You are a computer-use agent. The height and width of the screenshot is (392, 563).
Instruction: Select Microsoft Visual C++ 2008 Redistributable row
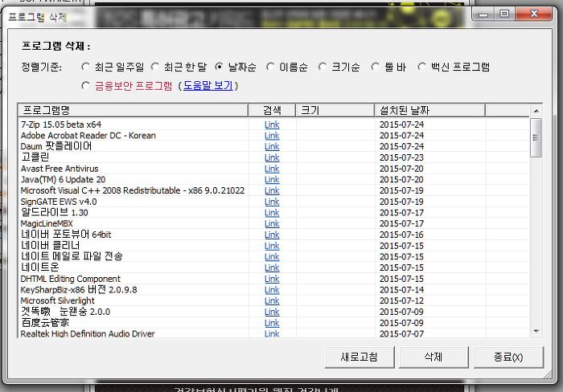273,190
